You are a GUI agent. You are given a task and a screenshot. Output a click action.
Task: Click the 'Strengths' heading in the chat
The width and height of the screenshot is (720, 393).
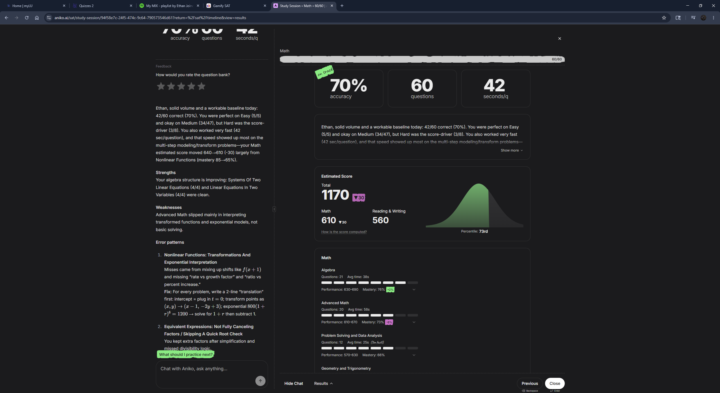165,173
